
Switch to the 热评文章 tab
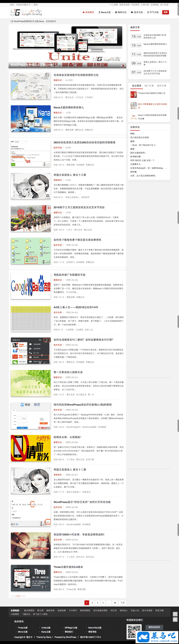[x=161, y=86]
